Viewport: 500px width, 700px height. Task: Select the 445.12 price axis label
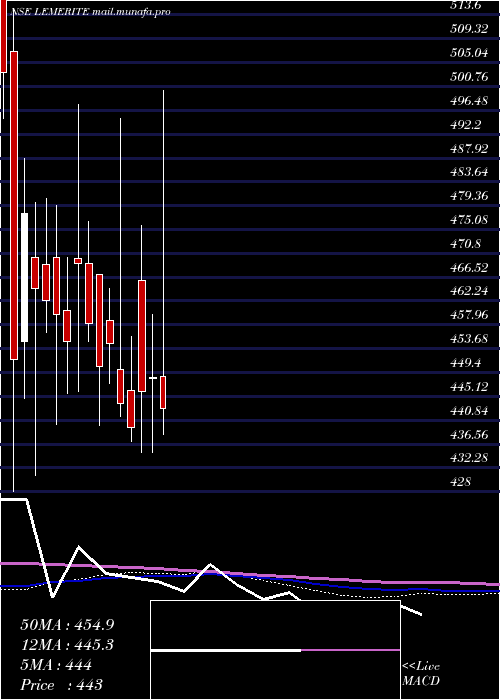pos(469,387)
